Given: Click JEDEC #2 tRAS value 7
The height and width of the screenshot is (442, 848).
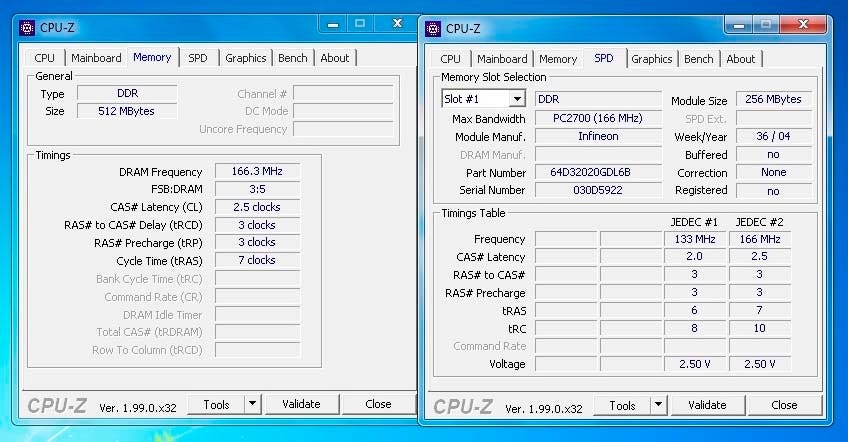Looking at the screenshot, I should coord(759,310).
